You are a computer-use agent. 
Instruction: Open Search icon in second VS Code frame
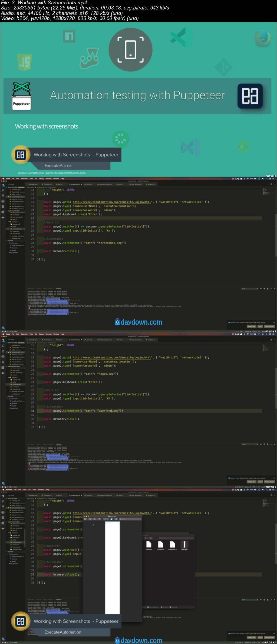click(x=3, y=346)
